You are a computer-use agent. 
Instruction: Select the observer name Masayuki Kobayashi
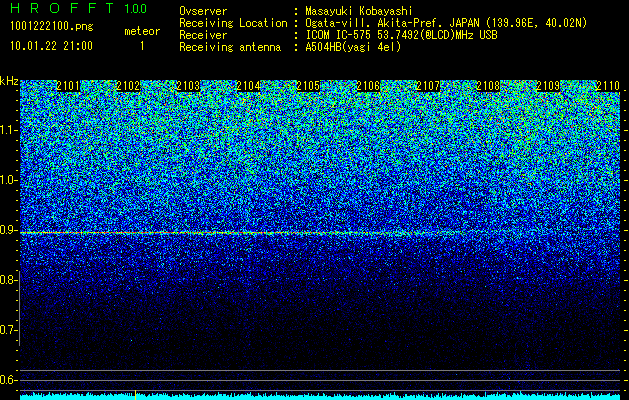click(x=359, y=12)
